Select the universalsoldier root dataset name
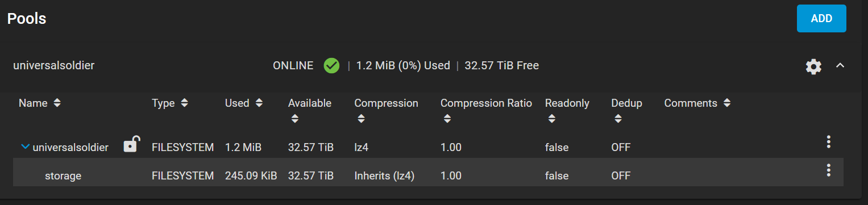The height and width of the screenshot is (205, 868). (70, 148)
